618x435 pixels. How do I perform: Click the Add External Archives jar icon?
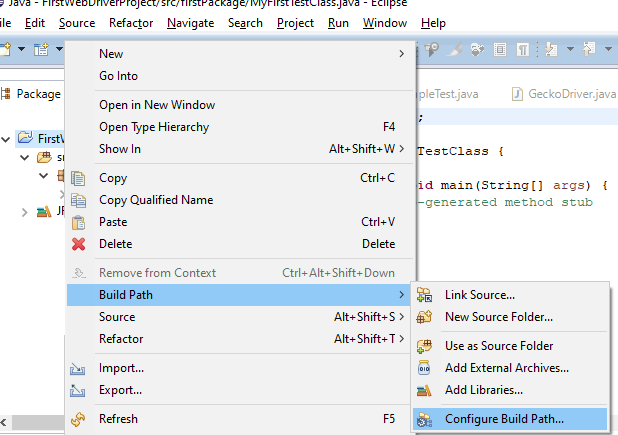pyautogui.click(x=425, y=368)
